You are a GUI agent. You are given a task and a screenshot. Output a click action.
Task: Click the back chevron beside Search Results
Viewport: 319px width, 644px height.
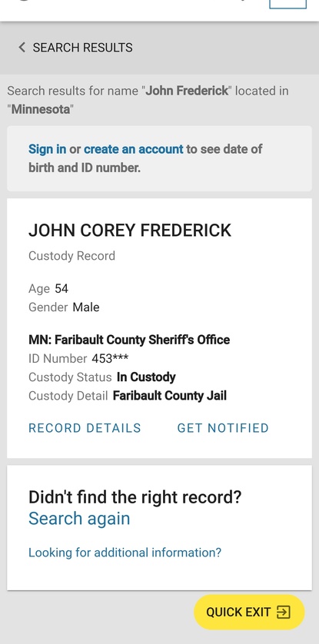click(22, 48)
